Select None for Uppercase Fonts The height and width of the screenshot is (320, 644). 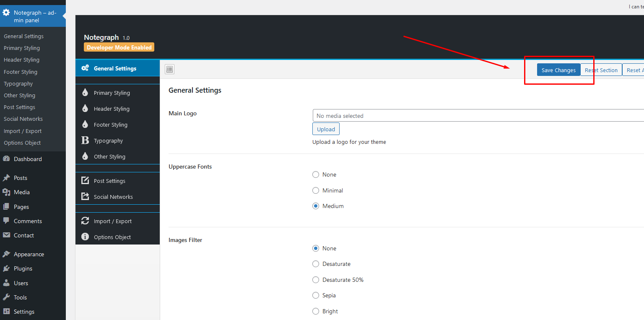click(x=316, y=174)
